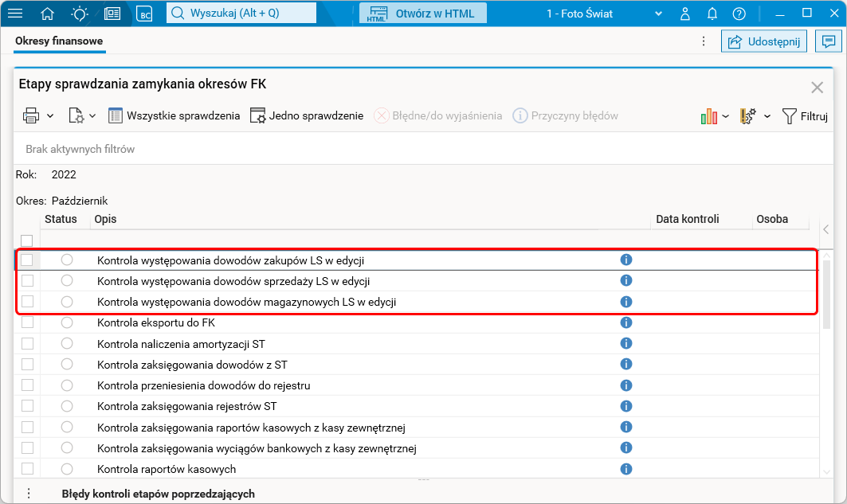Open the hamburger main menu

click(x=15, y=14)
